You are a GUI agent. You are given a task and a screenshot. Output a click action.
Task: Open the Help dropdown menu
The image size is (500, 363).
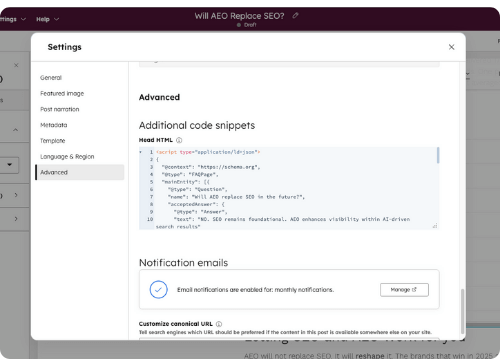47,19
